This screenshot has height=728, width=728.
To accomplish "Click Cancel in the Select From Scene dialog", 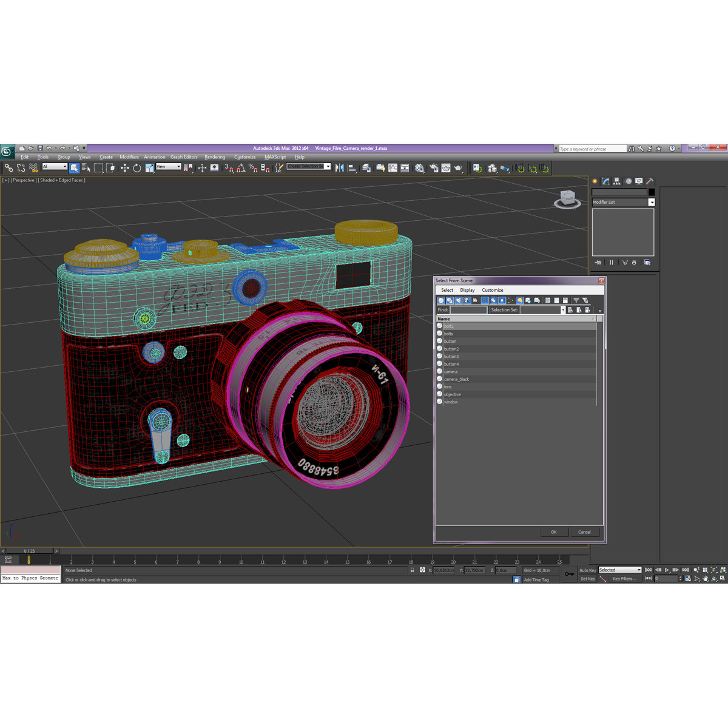I will [584, 532].
